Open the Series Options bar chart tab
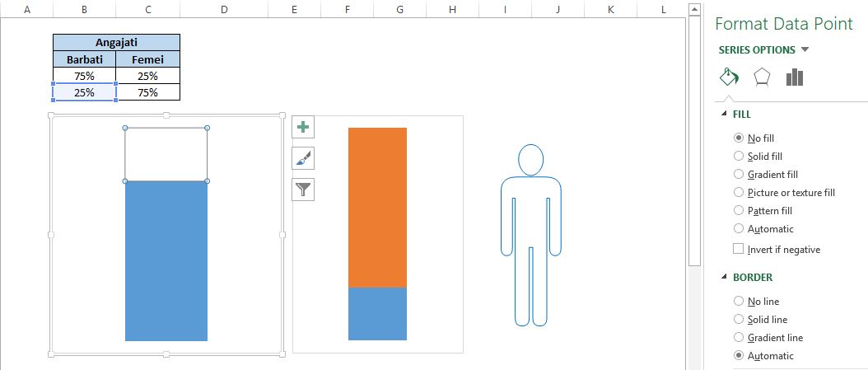Viewport: 868px width, 370px height. pyautogui.click(x=795, y=77)
